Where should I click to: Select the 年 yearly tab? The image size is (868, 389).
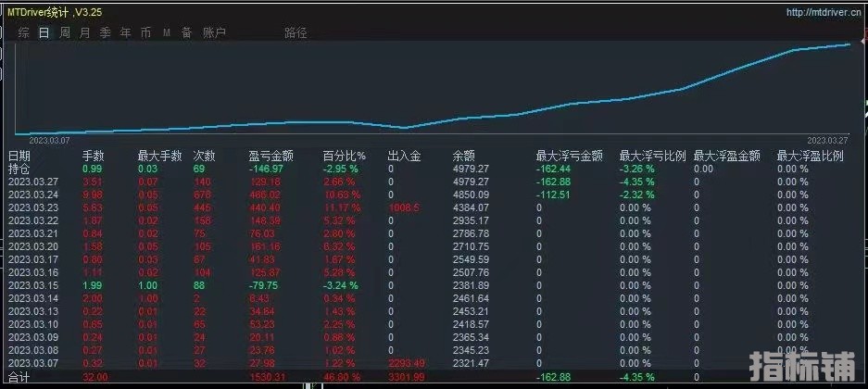tap(126, 32)
